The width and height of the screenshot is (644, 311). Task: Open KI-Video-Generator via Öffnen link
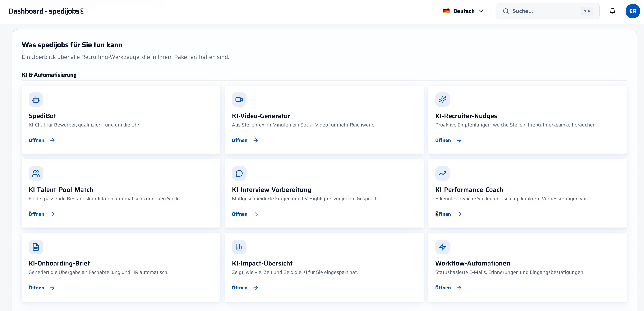245,140
